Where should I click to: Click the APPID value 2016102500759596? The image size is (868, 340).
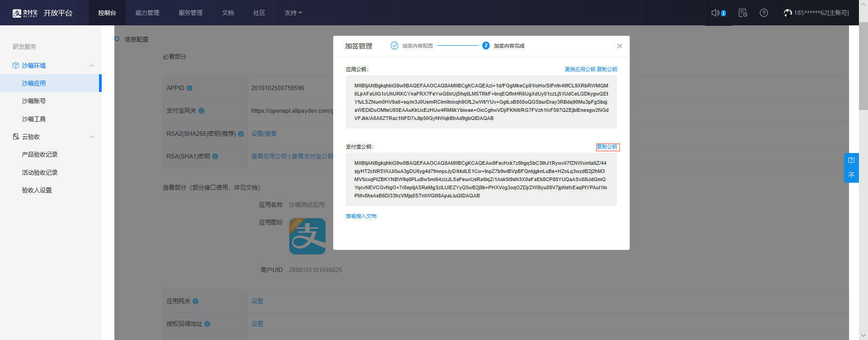(x=278, y=88)
